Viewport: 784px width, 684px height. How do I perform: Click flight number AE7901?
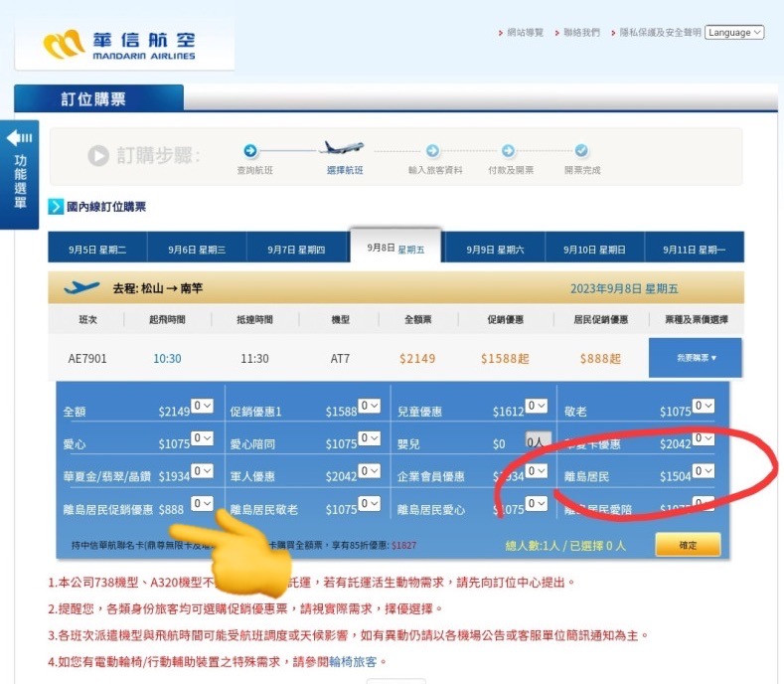tap(87, 358)
